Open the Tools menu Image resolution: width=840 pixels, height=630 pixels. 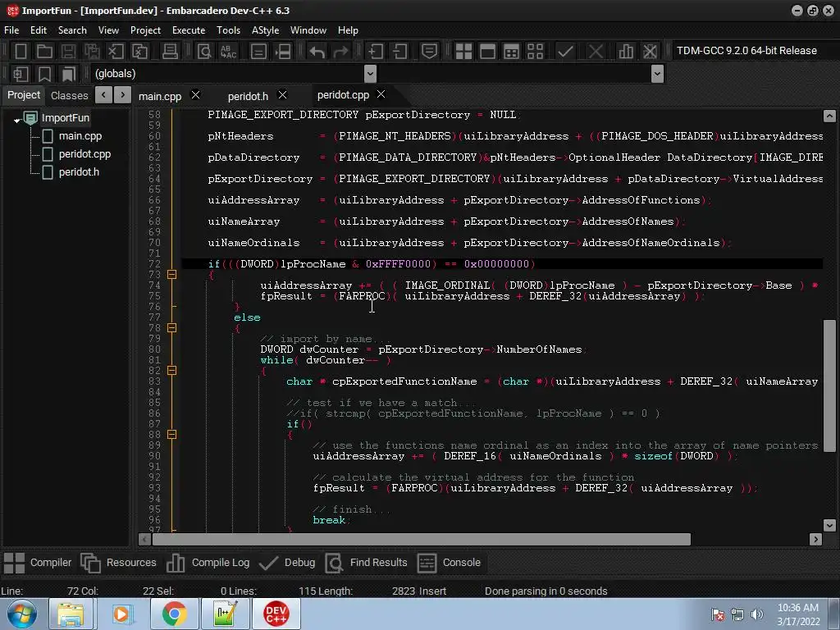228,30
